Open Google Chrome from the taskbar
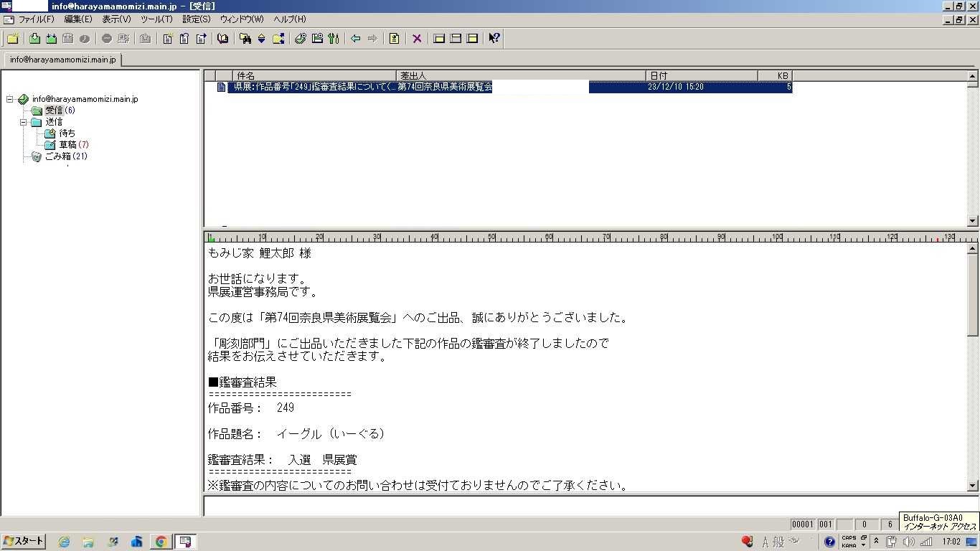 161,542
